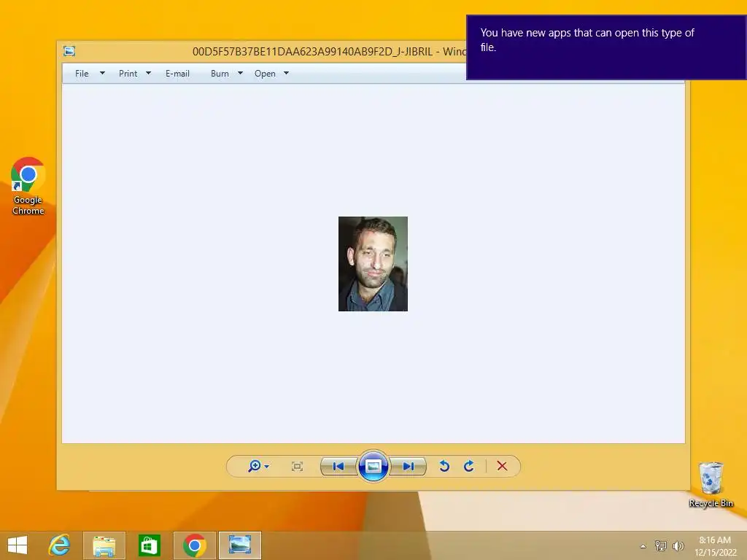Screen dimensions: 747x560
Task: Go to the next picture
Action: (409, 466)
